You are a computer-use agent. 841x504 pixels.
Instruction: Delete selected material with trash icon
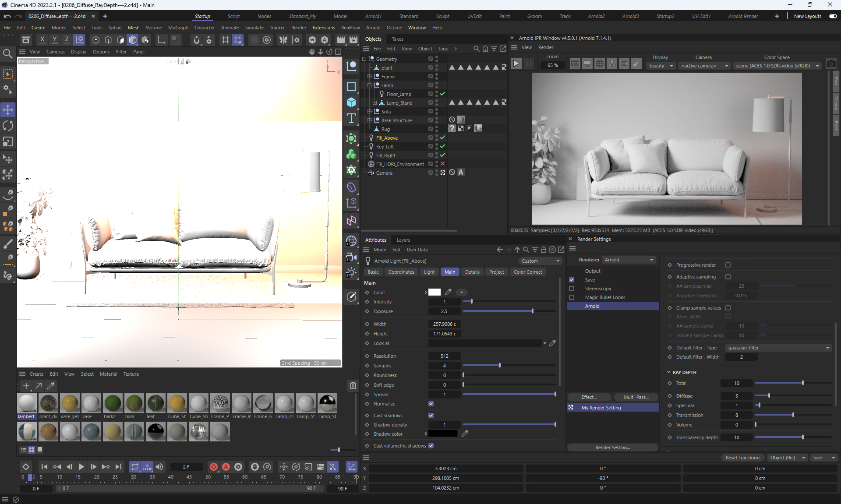353,386
